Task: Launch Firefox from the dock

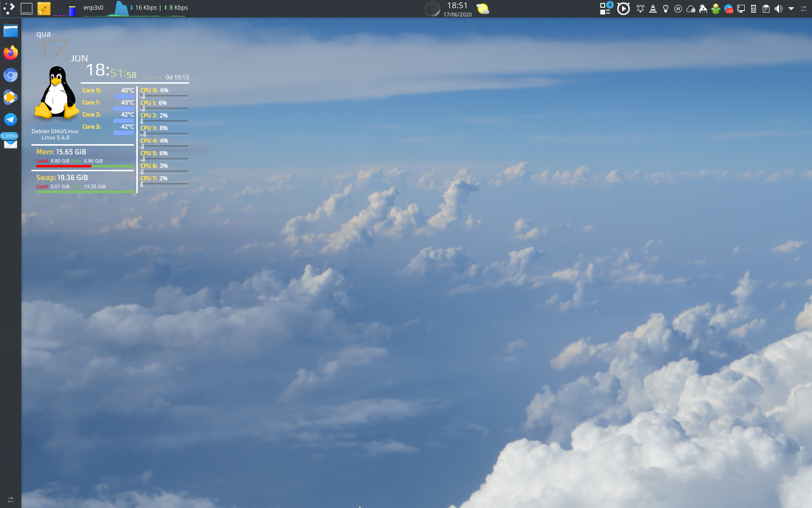Action: coord(11,52)
